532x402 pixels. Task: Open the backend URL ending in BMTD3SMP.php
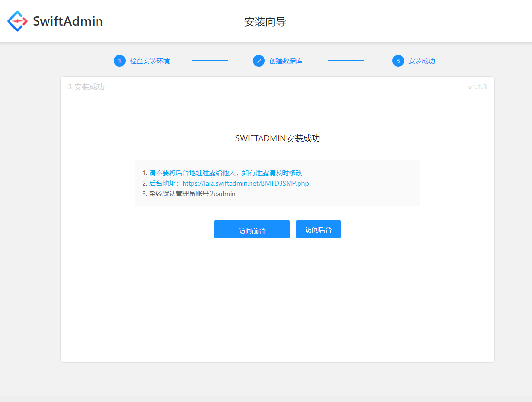click(x=246, y=183)
